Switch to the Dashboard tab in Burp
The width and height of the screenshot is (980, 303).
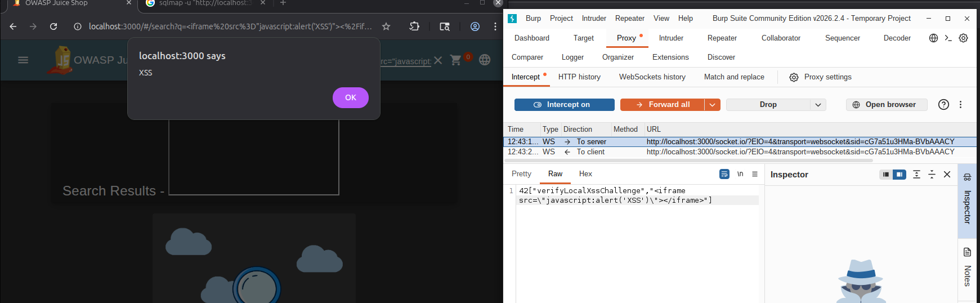pyautogui.click(x=532, y=38)
